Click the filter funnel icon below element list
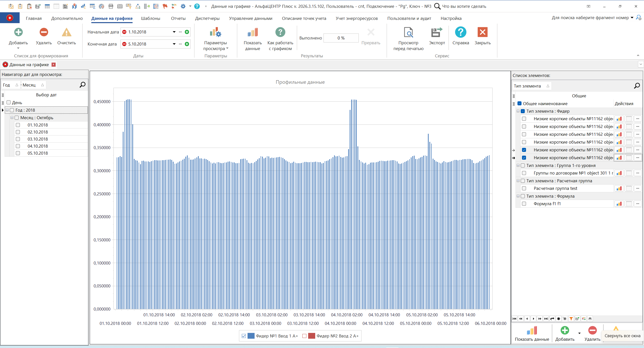The width and height of the screenshot is (644, 348). [x=571, y=319]
